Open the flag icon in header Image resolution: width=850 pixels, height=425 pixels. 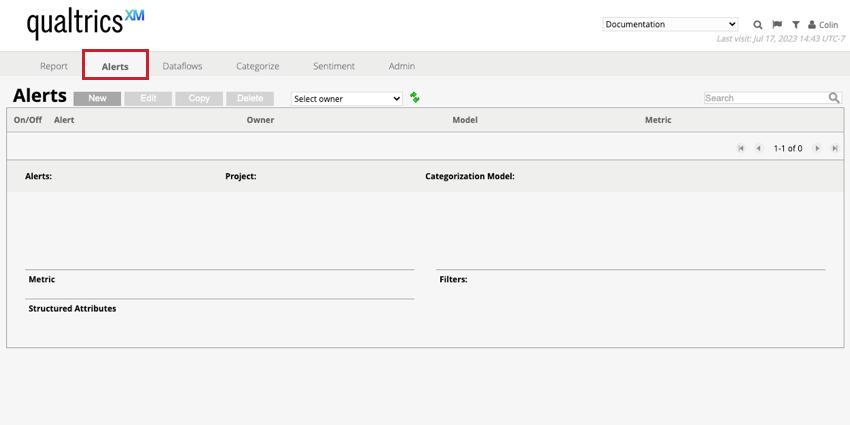click(777, 24)
